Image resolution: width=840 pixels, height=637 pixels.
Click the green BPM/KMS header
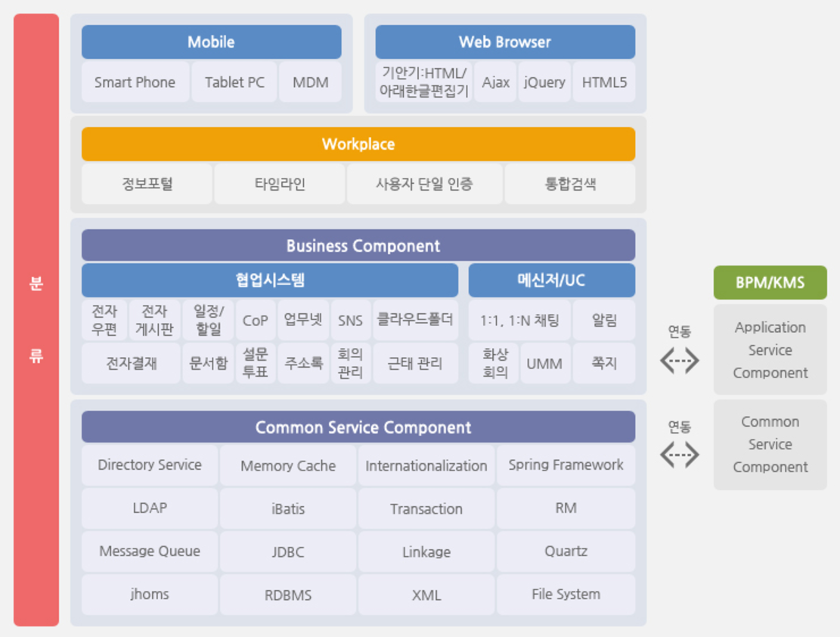pyautogui.click(x=770, y=283)
